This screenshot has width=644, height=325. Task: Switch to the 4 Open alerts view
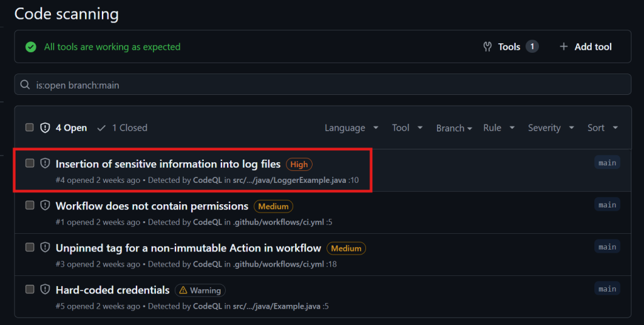[x=71, y=128]
